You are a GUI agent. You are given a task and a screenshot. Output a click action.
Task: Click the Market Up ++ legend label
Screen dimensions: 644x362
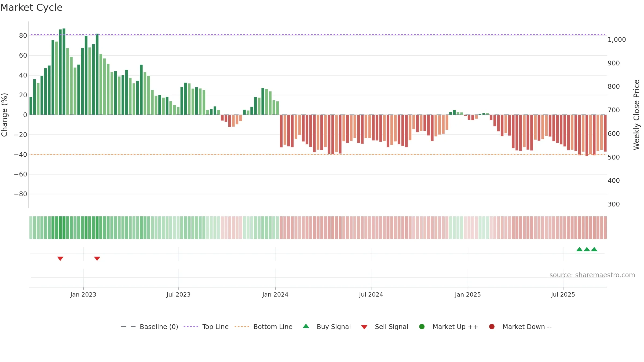point(455,327)
